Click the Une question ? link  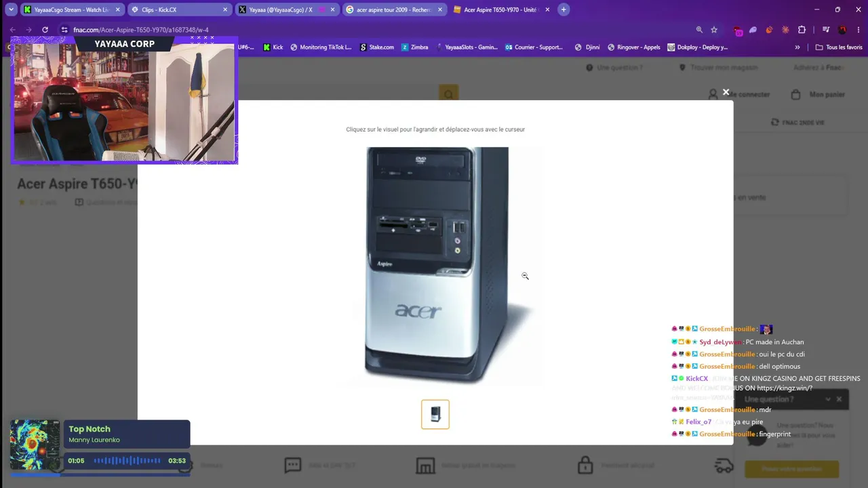click(x=614, y=68)
